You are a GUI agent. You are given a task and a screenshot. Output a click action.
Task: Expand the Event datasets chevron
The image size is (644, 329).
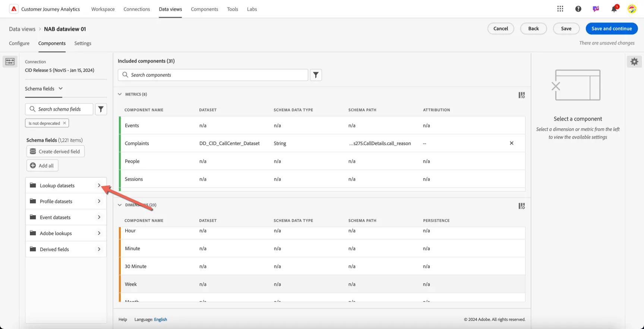[99, 217]
